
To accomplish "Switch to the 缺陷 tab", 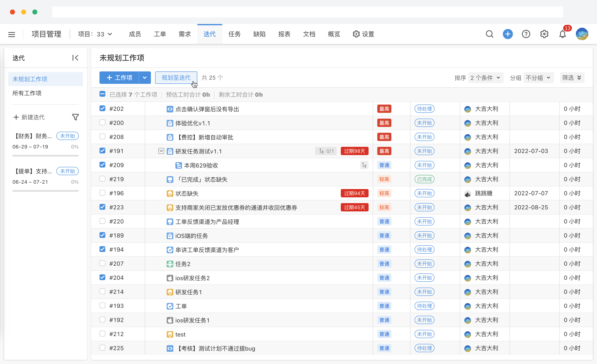I will [x=259, y=34].
